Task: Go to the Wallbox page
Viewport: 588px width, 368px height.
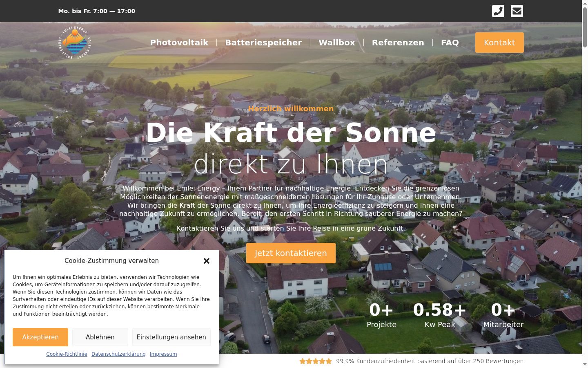Action: point(337,43)
